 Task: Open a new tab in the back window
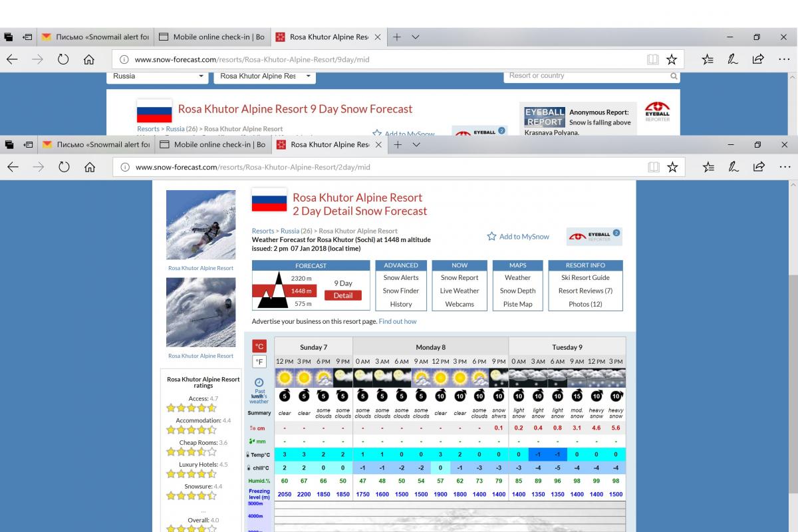397,37
